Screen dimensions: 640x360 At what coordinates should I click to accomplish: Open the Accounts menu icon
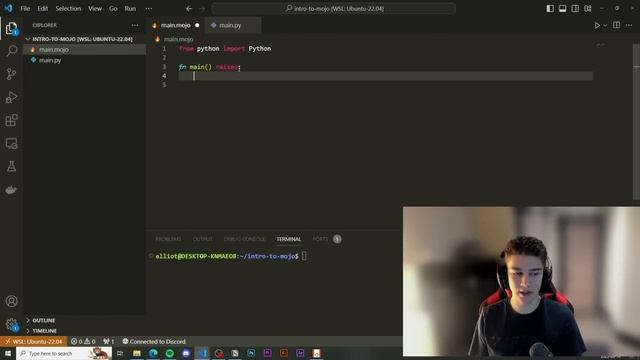[11, 301]
